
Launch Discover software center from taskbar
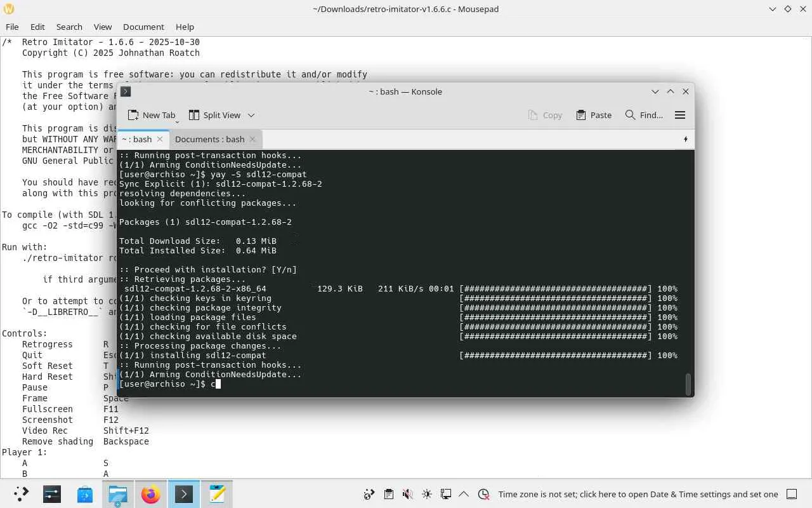coord(85,494)
